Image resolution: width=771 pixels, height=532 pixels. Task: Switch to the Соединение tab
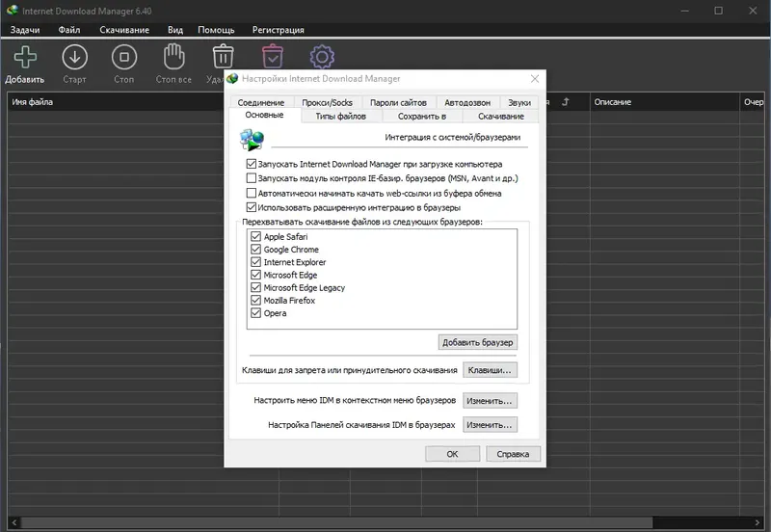coord(261,102)
